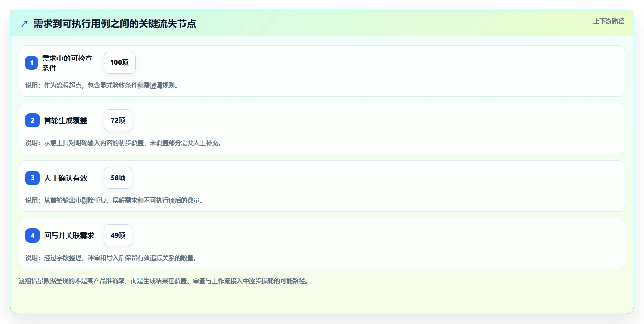Click the footnote starting 这组情景数据呈现的
Screen dimensions: 644x324
163,281
